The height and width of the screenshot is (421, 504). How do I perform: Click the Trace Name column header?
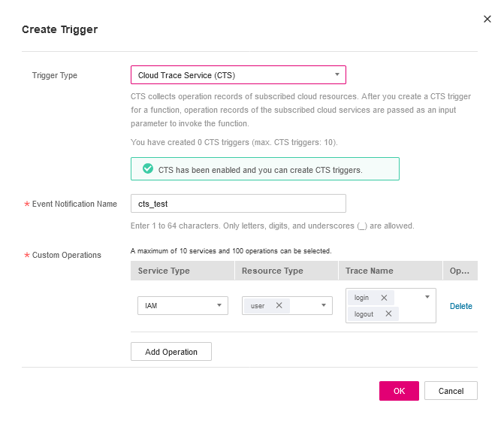coord(369,271)
